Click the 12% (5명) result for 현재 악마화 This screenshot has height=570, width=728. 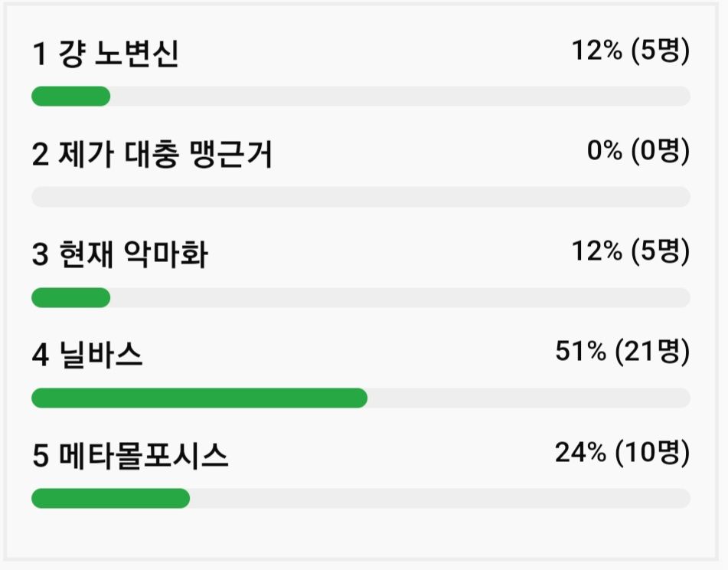(x=631, y=251)
